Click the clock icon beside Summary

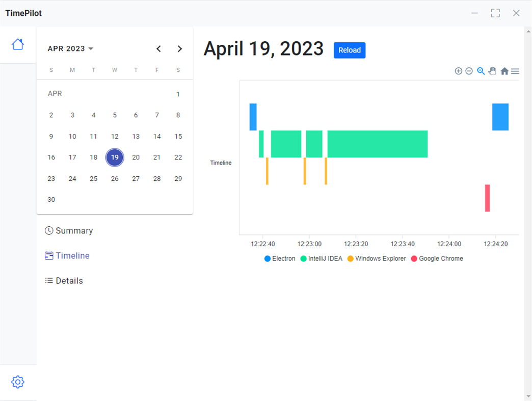[48, 230]
